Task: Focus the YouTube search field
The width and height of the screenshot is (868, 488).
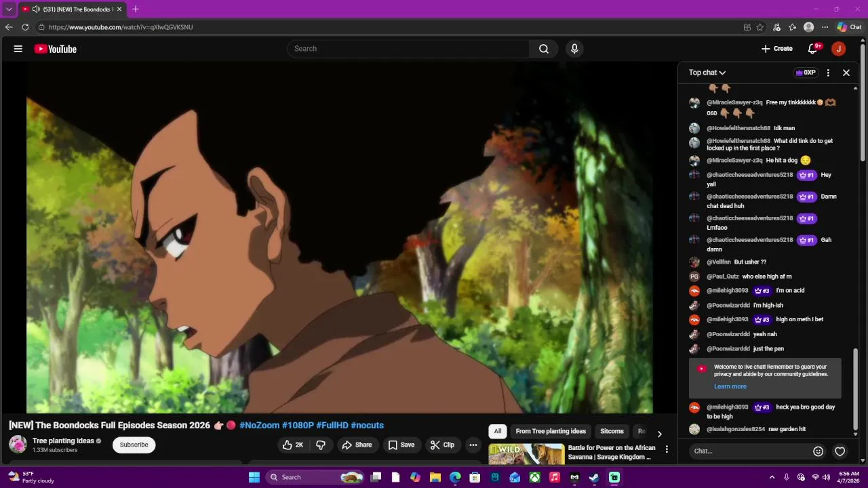Action: (x=408, y=49)
